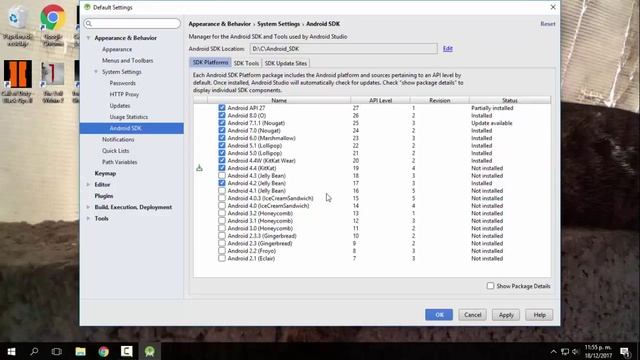The height and width of the screenshot is (360, 640).
Task: Click the Help button
Action: 539,315
